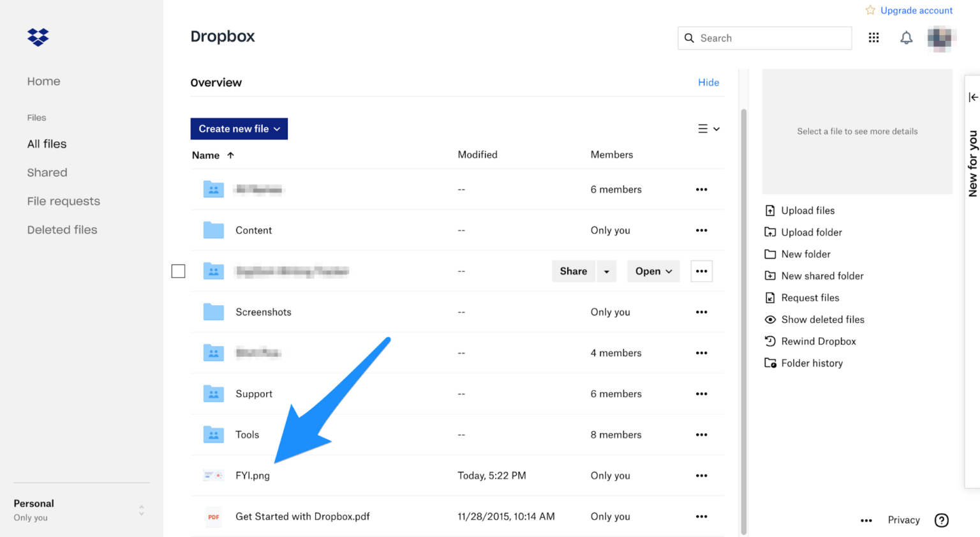Open the Shared section in sidebar
The image size is (980, 537).
[47, 172]
